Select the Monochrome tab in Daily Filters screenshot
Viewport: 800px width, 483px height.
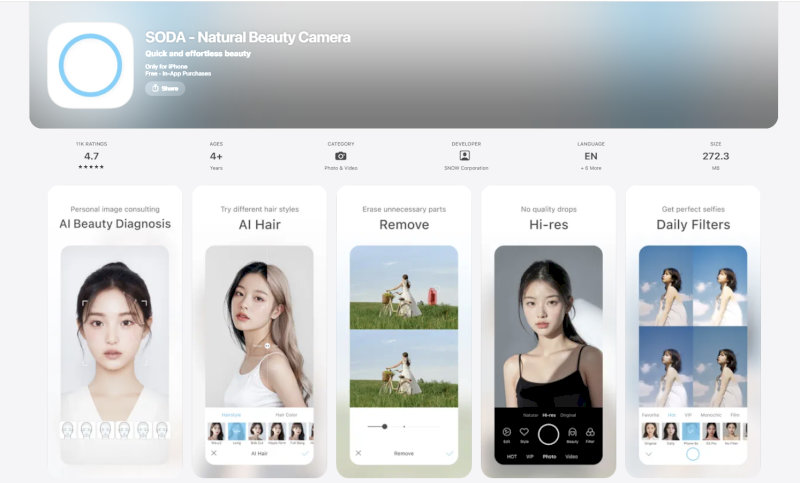point(711,415)
